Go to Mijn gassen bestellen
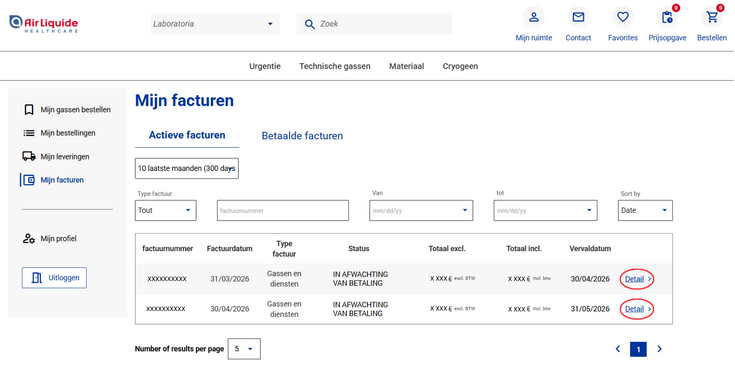 (75, 110)
